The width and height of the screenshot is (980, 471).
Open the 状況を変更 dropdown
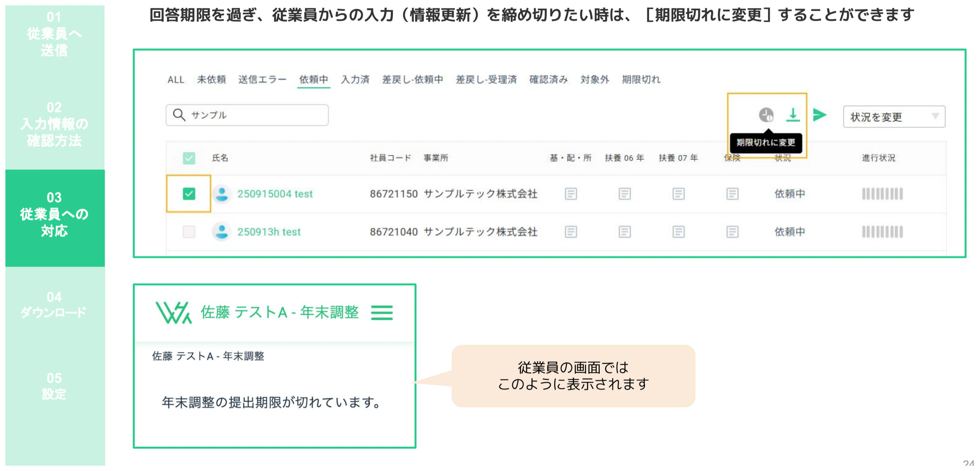coord(894,117)
